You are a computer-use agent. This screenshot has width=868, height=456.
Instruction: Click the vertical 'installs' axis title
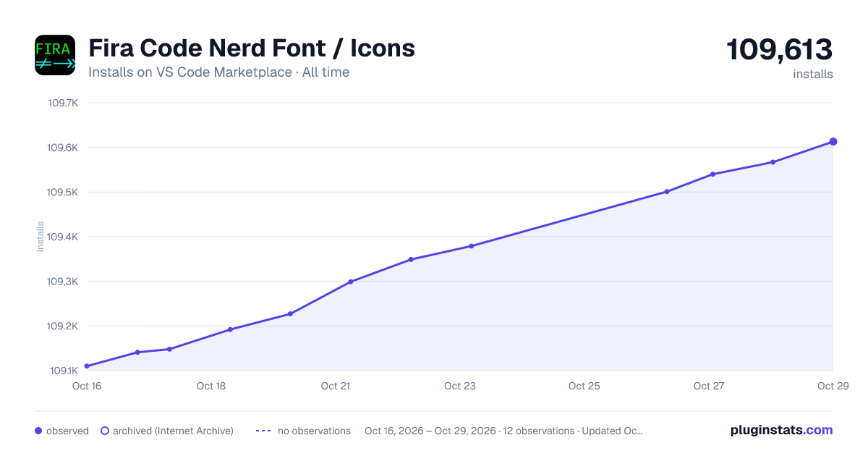pos(41,237)
